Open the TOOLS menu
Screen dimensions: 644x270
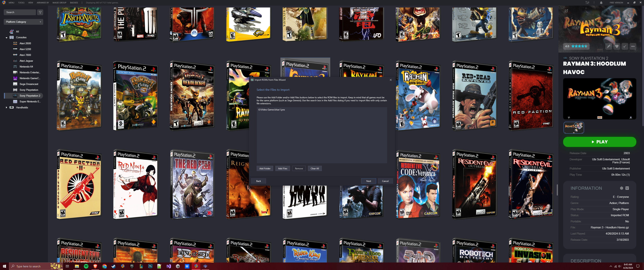pyautogui.click(x=21, y=3)
